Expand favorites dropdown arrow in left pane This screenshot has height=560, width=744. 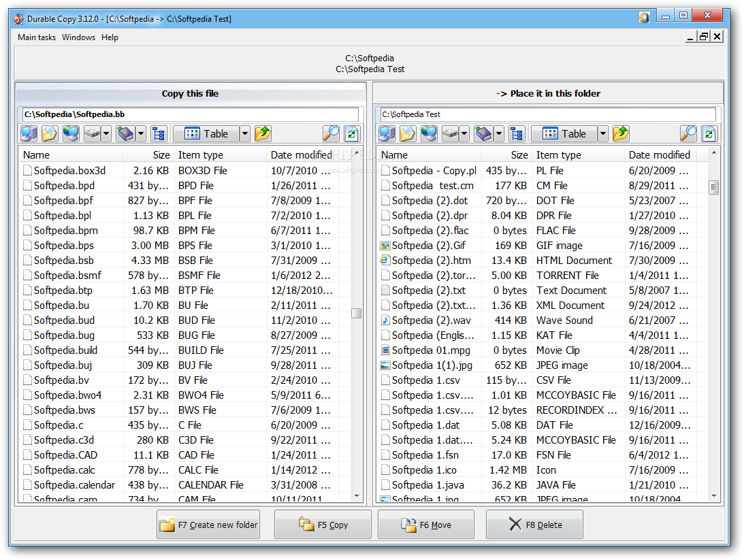[x=141, y=134]
